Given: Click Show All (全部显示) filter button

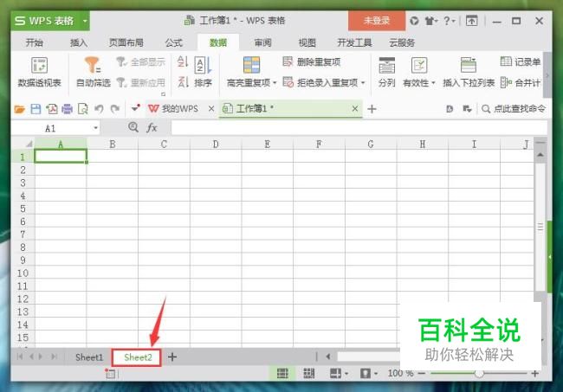Looking at the screenshot, I should tap(140, 61).
